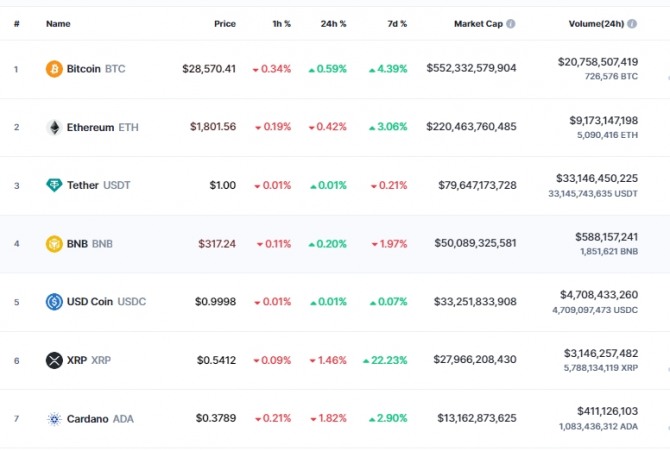Image resolution: width=670 pixels, height=451 pixels.
Task: Sort by the 24h % column header
Action: (333, 24)
